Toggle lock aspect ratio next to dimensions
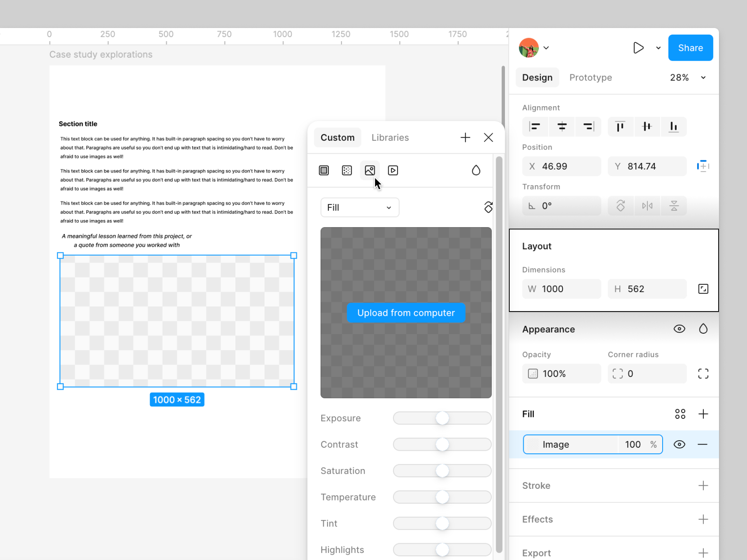 click(703, 289)
